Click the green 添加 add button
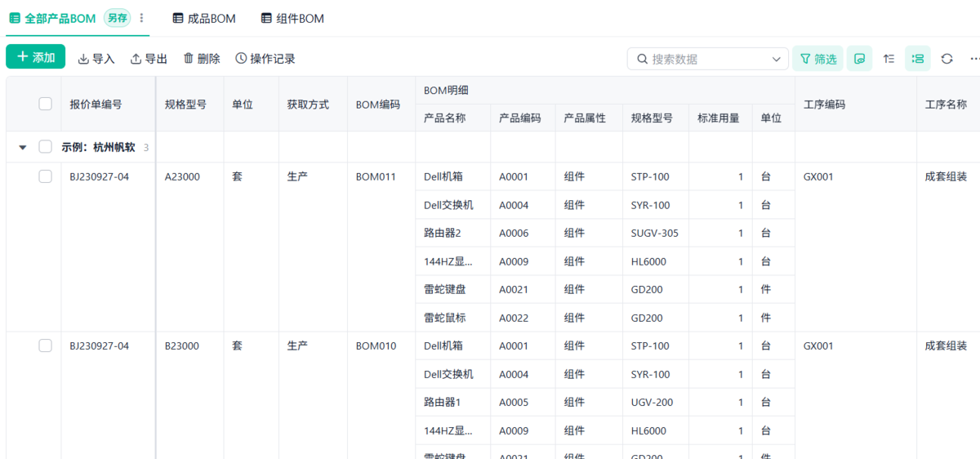Viewport: 980px width, 459px height. point(35,57)
